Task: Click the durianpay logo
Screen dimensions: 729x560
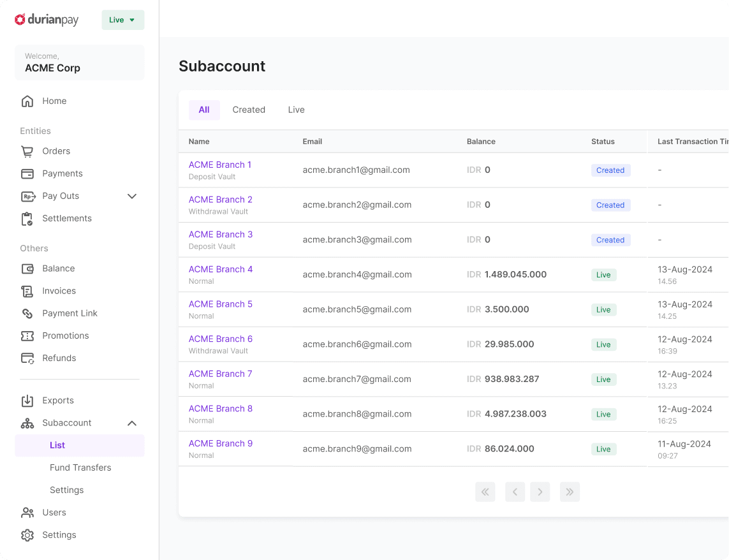Action: tap(47, 20)
